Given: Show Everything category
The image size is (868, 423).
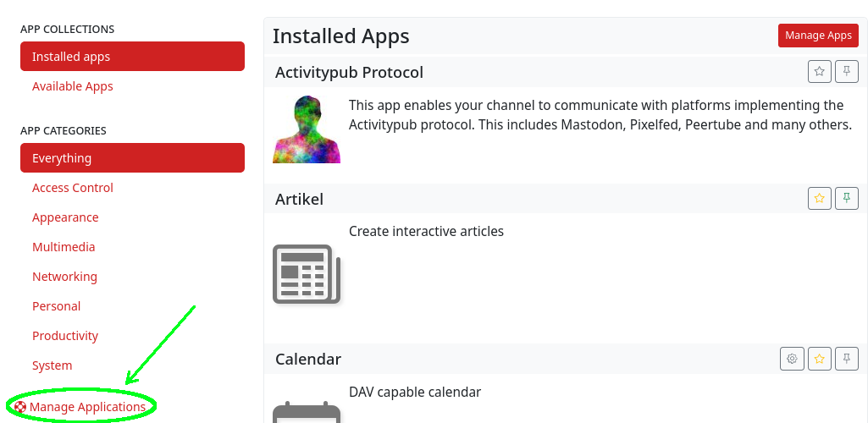Looking at the screenshot, I should click(133, 158).
